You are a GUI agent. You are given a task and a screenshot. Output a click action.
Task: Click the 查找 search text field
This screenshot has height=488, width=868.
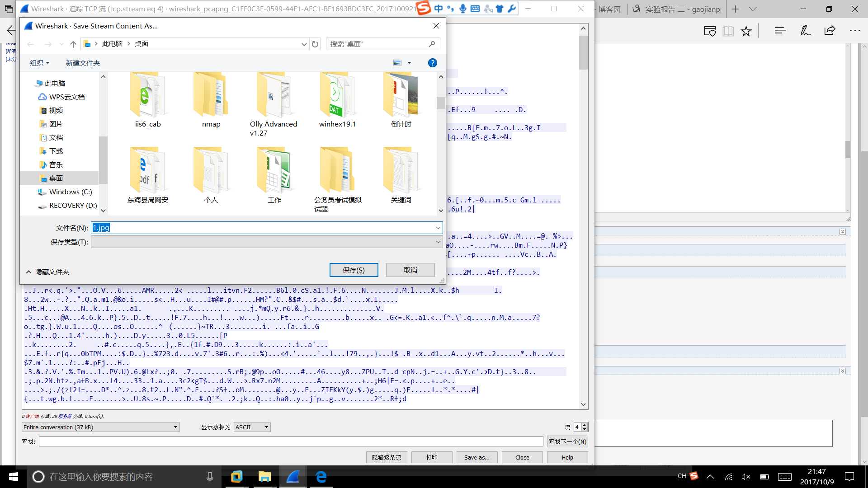click(291, 441)
